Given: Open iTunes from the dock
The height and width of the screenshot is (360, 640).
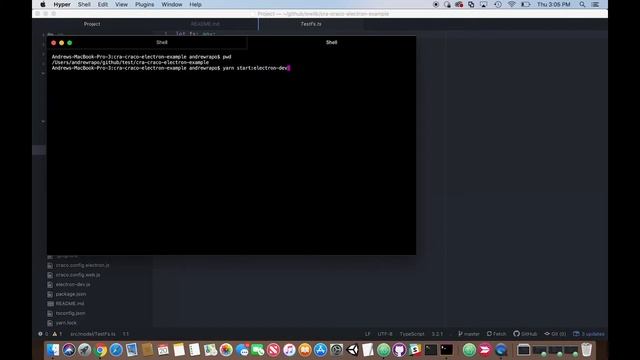Looking at the screenshot, I should [289, 350].
